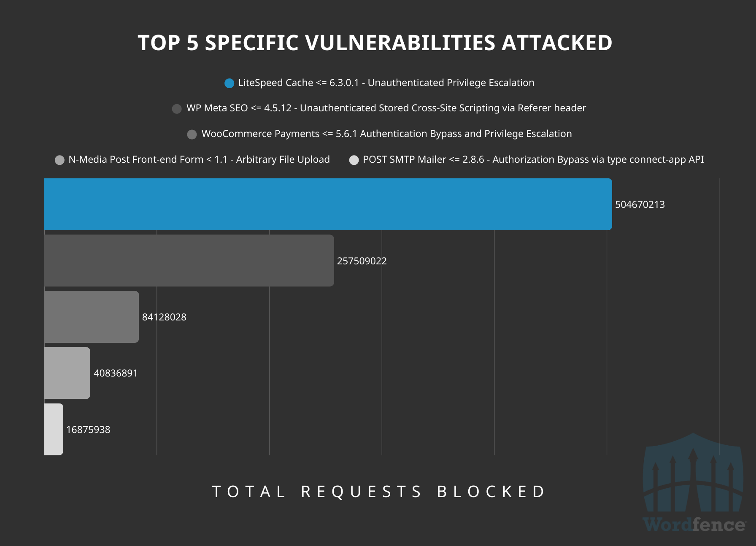Toggle the LiteSpeed Cache legend label
The width and height of the screenshot is (756, 546).
point(386,83)
